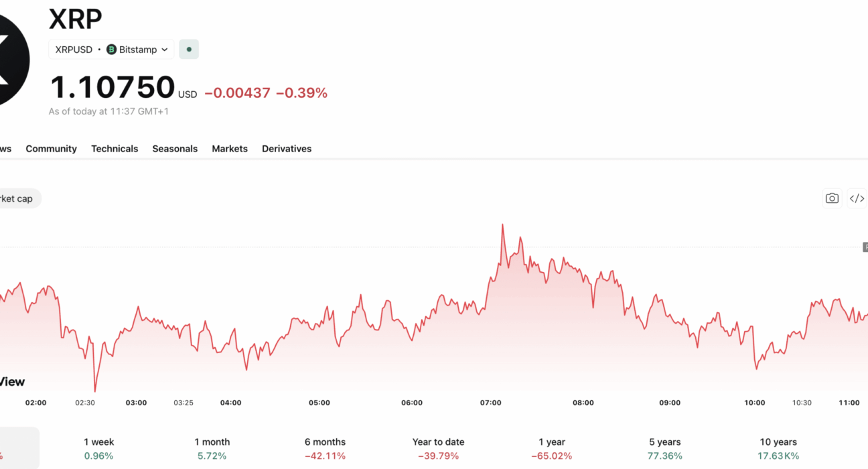
Task: Open the Seasonals tab
Action: (175, 149)
